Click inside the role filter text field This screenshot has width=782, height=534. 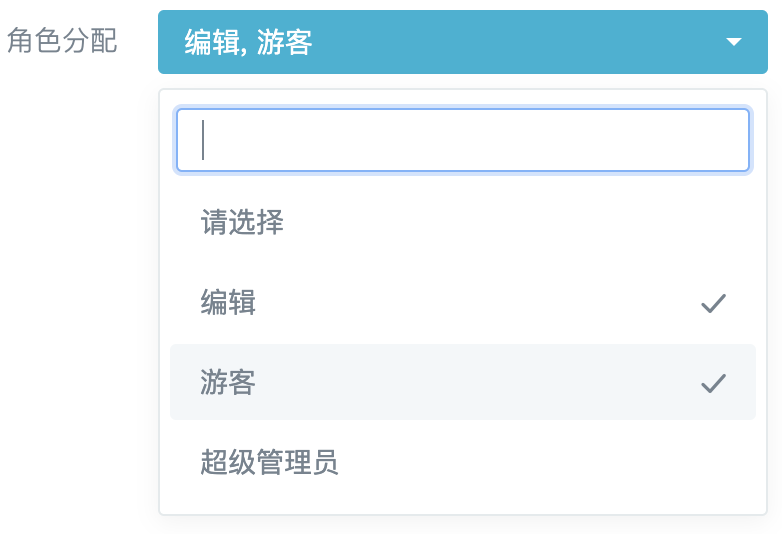tap(463, 140)
